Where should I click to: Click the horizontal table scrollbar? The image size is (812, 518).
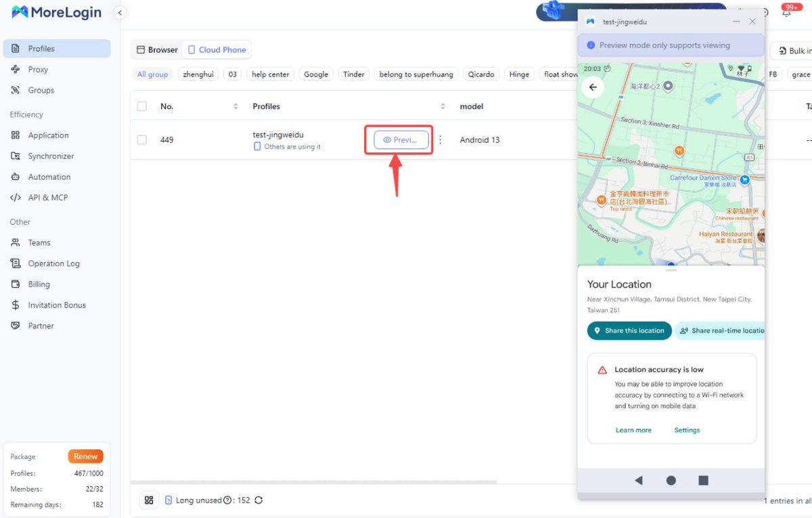point(313,482)
